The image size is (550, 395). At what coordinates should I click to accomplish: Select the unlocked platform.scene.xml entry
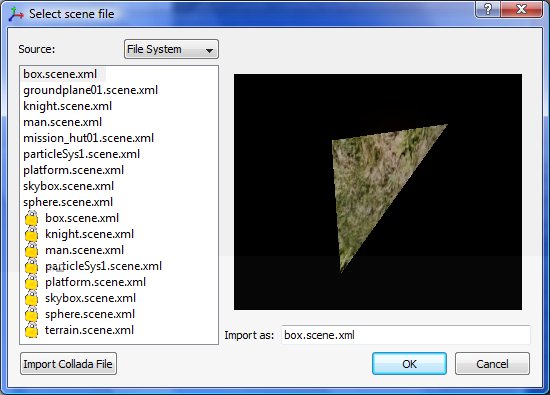point(73,170)
